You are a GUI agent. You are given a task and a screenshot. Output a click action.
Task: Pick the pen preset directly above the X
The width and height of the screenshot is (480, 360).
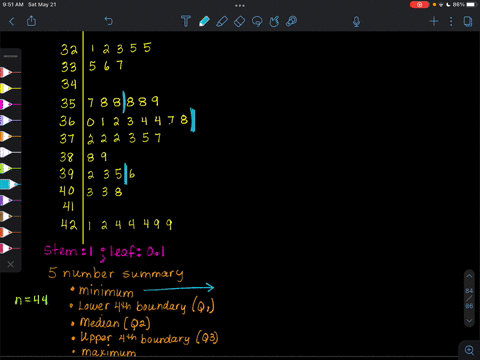coord(10,248)
